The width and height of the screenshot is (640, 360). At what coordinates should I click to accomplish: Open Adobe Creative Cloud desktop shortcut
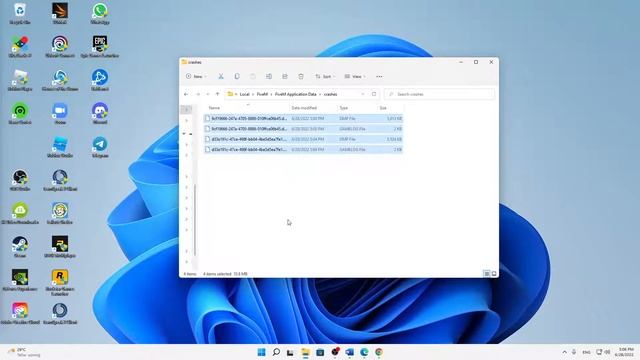(x=20, y=313)
